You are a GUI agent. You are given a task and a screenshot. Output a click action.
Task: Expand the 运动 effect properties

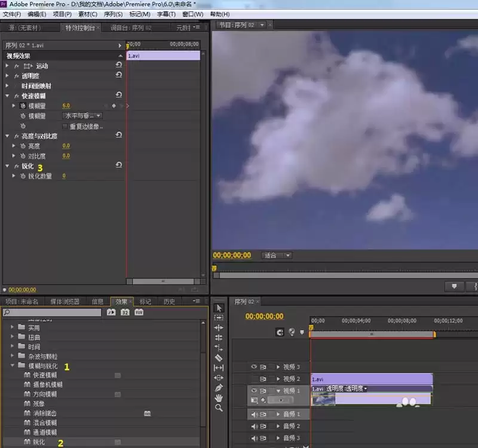click(7, 66)
